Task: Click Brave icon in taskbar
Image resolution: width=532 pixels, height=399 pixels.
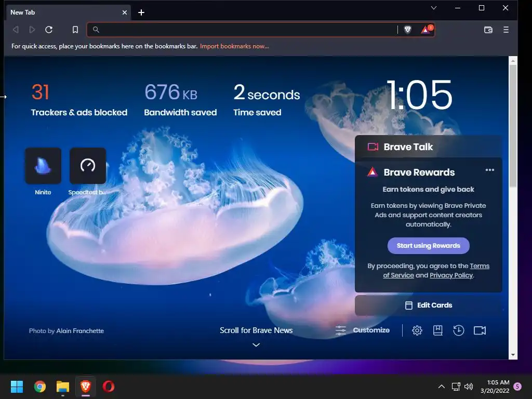Action: (86, 386)
